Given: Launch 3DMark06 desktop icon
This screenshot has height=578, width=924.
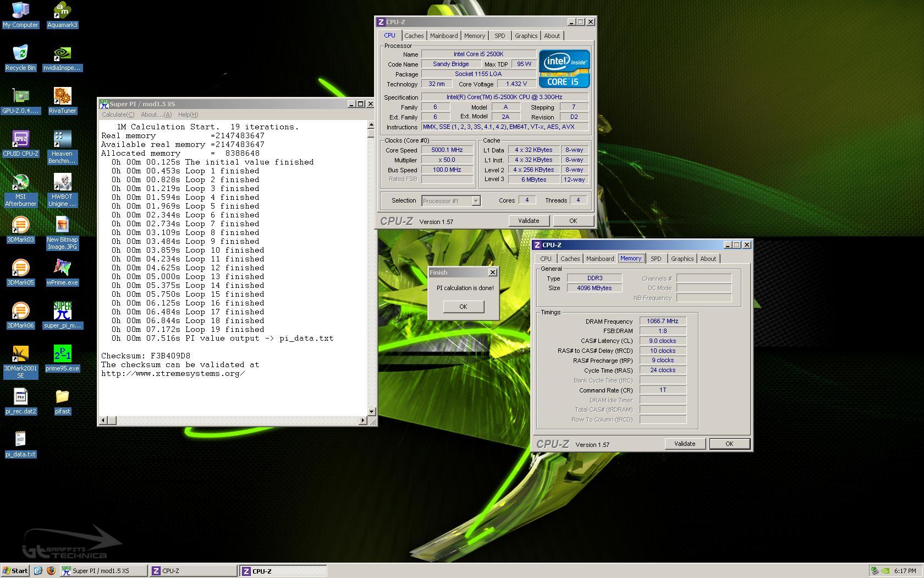Looking at the screenshot, I should point(20,315).
